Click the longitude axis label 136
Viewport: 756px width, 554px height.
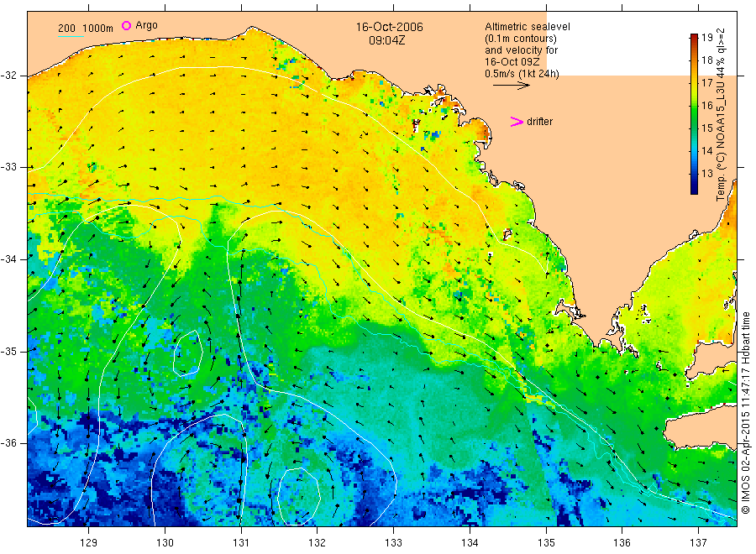[622, 543]
